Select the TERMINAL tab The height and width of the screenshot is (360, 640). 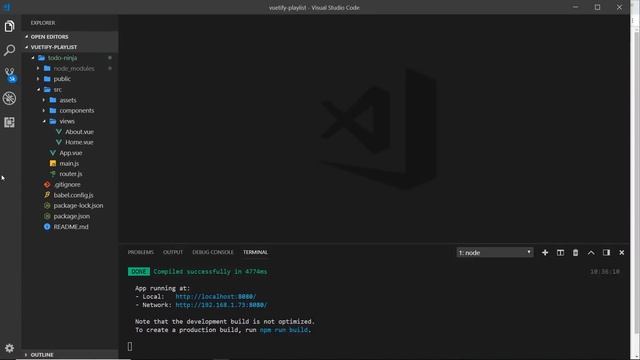click(256, 252)
